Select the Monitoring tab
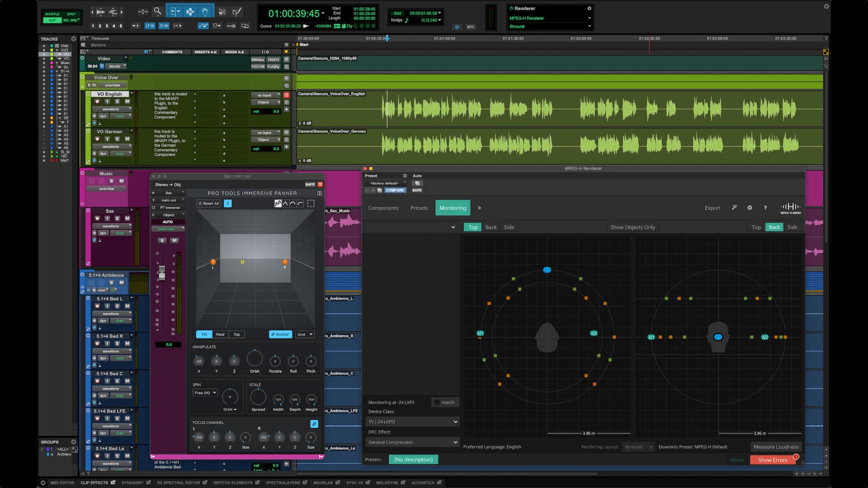 click(x=453, y=208)
